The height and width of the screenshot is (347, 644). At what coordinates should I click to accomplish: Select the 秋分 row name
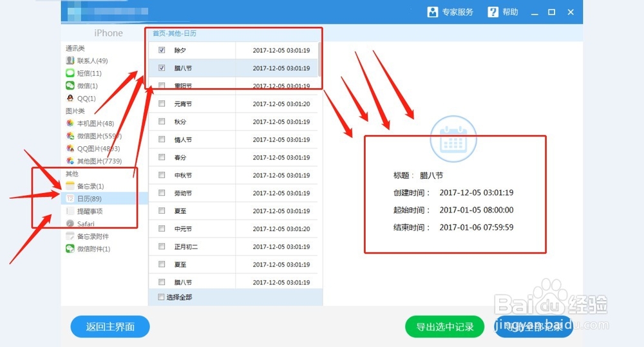point(180,122)
